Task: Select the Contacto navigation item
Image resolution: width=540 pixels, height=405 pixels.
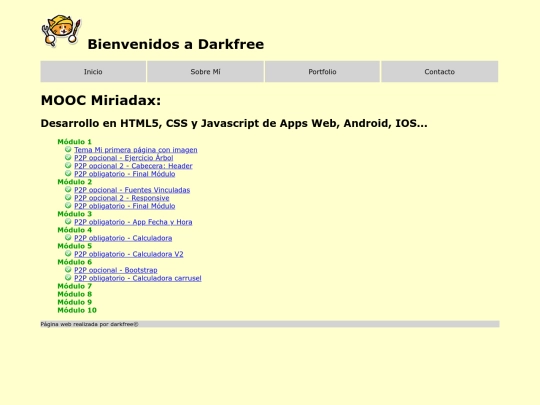Action: coord(440,72)
